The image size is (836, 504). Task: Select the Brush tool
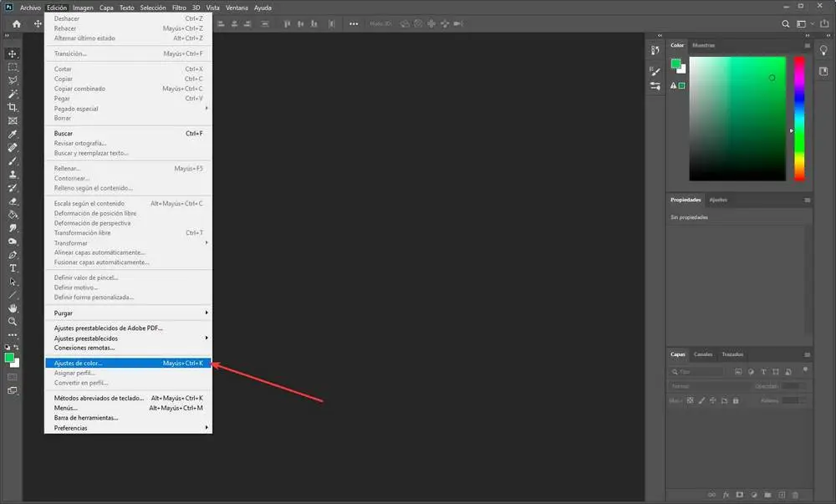point(13,161)
